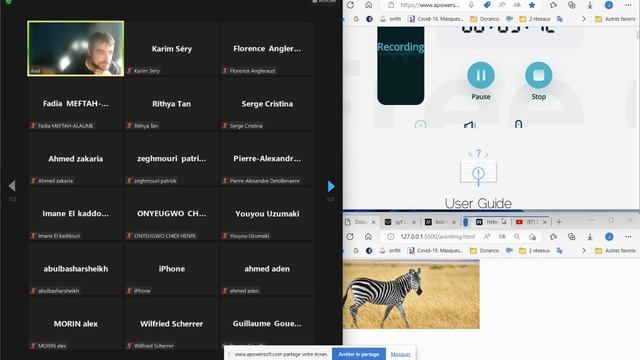Click 'Arrêter le partage' button

point(359,354)
